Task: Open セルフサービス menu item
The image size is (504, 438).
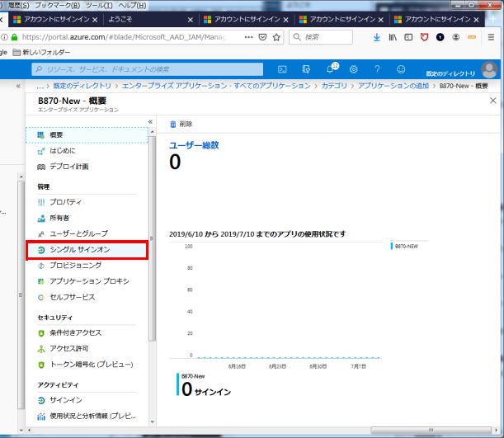Action: tap(87, 297)
